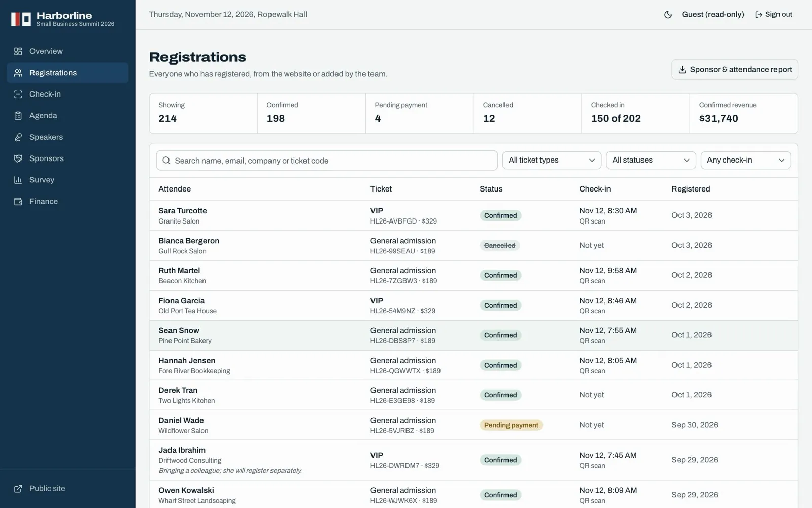Click Jada Ibrahim's note about a colleague
Viewport: 812px width, 508px height.
[x=230, y=471]
